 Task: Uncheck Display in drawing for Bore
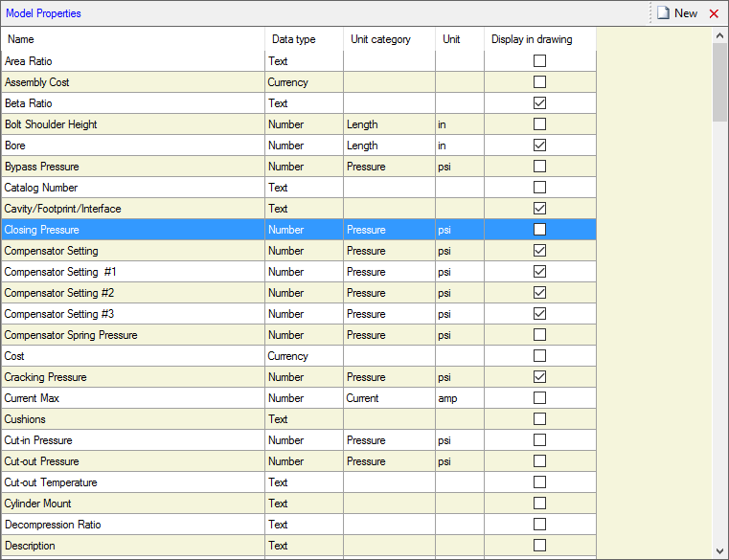(540, 146)
